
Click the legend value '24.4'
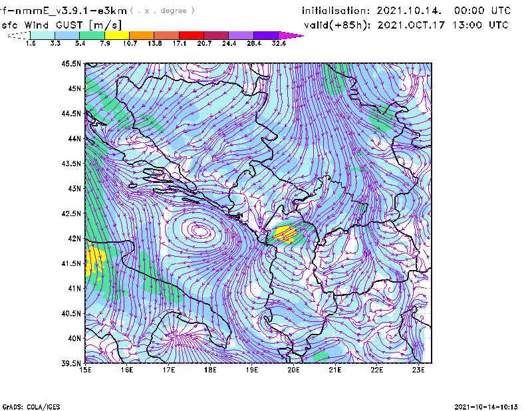pos(229,43)
